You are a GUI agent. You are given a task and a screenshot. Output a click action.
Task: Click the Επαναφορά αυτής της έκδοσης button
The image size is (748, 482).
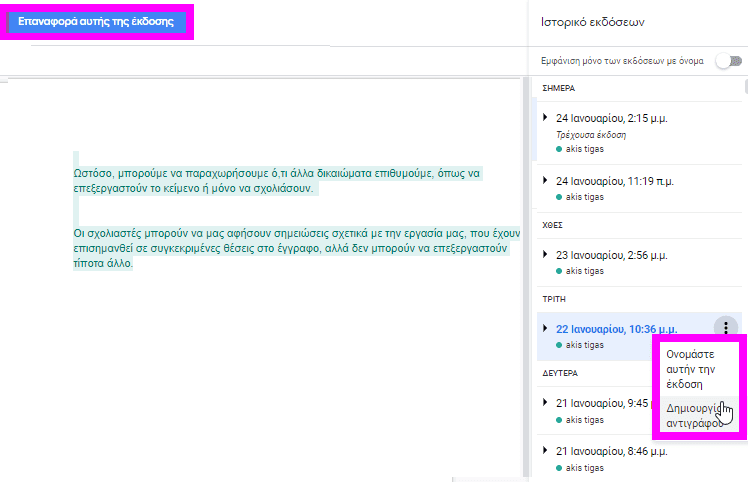click(97, 22)
